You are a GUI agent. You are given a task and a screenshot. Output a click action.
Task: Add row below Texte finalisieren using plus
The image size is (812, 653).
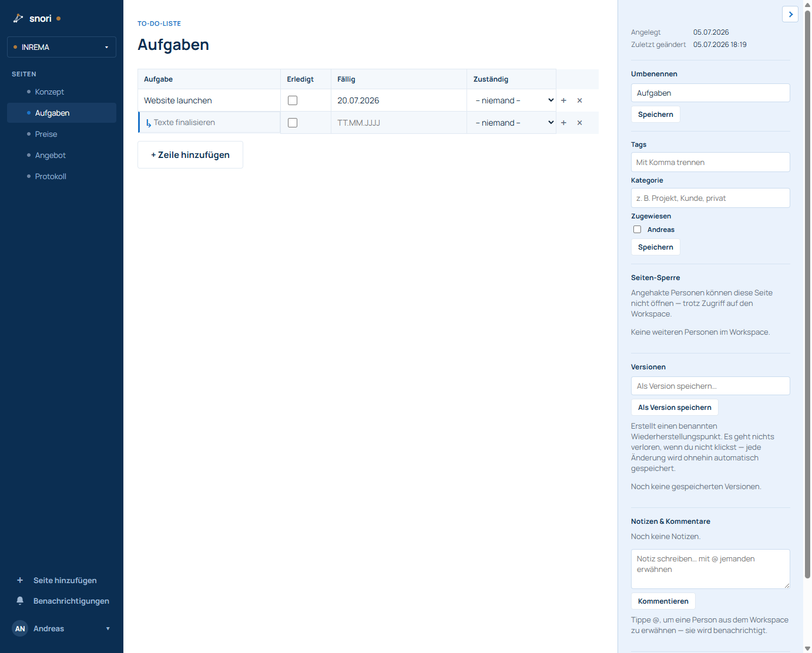click(563, 123)
